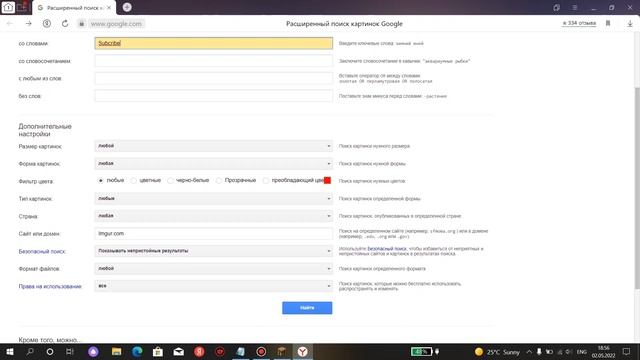Image resolution: width=640 pixels, height=360 pixels.
Task: Open a new tab with plus button
Action: coord(127,7)
